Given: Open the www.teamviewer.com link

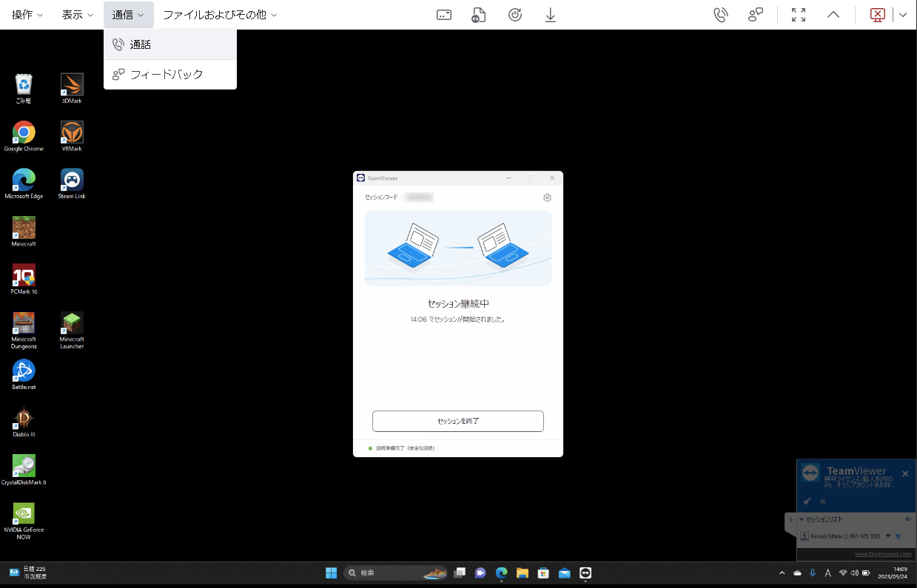Looking at the screenshot, I should pyautogui.click(x=884, y=552).
